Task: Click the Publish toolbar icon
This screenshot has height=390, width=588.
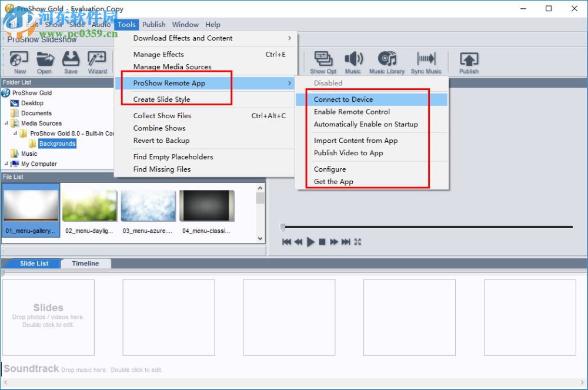Action: point(469,60)
